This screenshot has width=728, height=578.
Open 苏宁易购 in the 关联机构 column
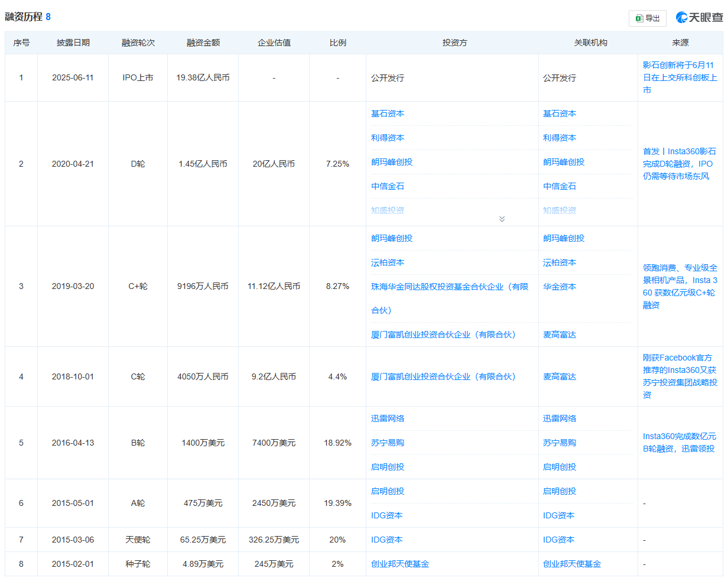tap(560, 443)
